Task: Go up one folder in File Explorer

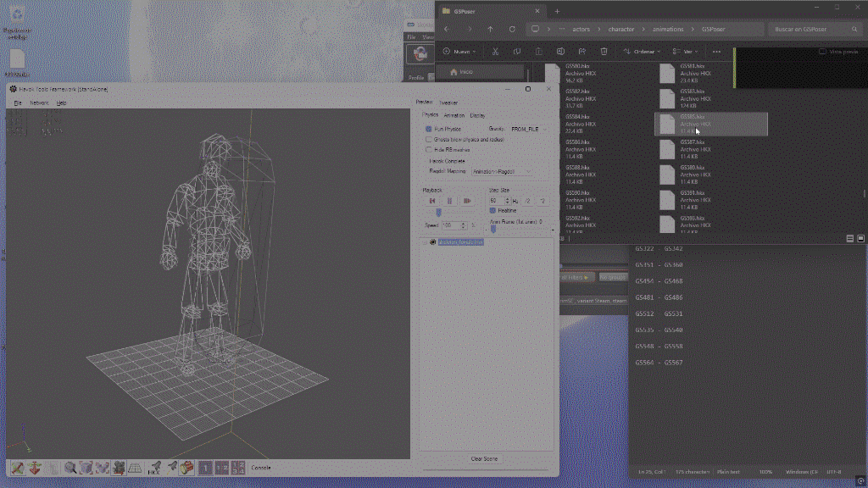Action: 491,30
